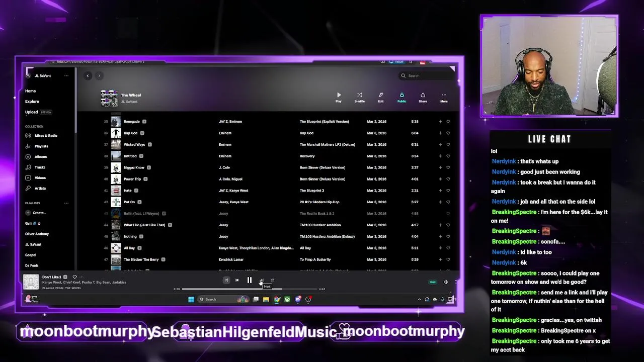Open JL SaVant link under The Wheel
644x362 pixels.
tap(129, 102)
